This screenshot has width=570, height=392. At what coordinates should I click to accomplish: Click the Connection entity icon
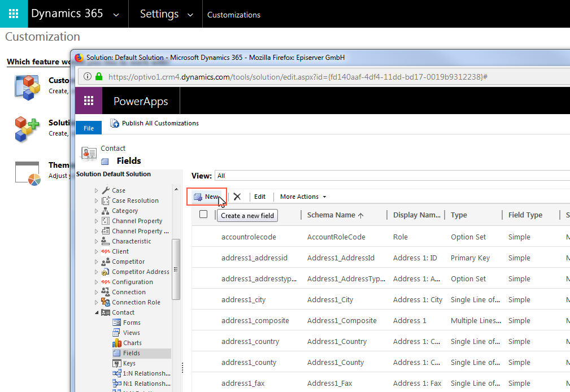106,291
